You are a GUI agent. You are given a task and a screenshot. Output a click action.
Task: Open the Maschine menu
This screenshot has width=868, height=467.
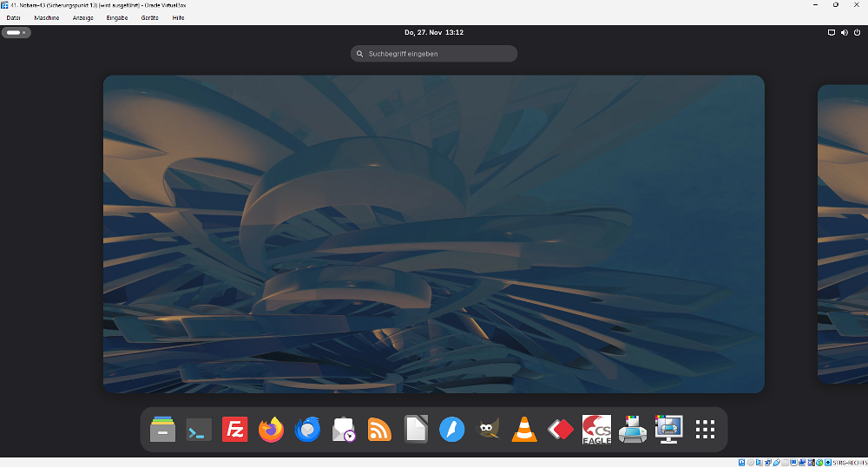[47, 17]
